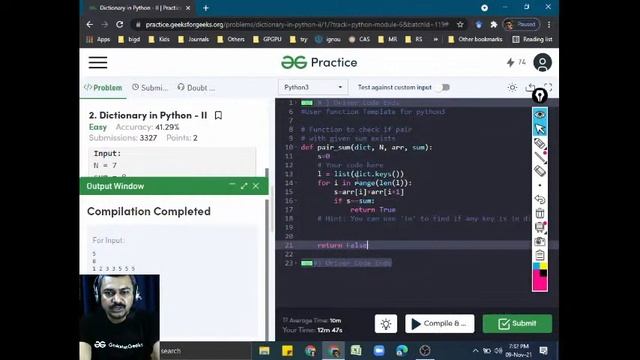Reset code with the editor reset icon
Screen dimensions: 640x360
(x=530, y=87)
